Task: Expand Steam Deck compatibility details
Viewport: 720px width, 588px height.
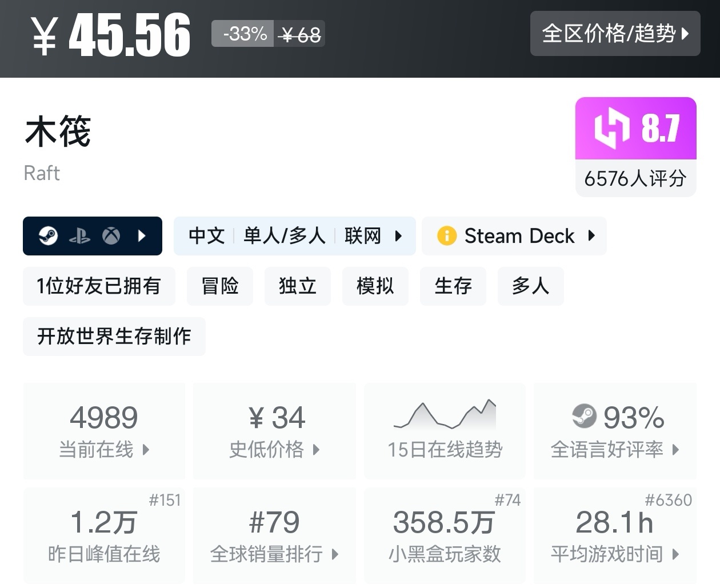Action: click(591, 235)
